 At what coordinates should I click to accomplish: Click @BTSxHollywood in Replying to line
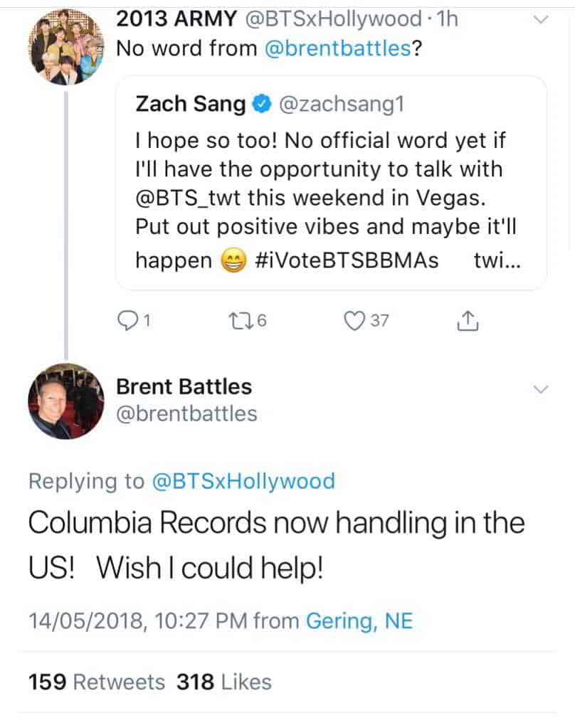tap(243, 481)
